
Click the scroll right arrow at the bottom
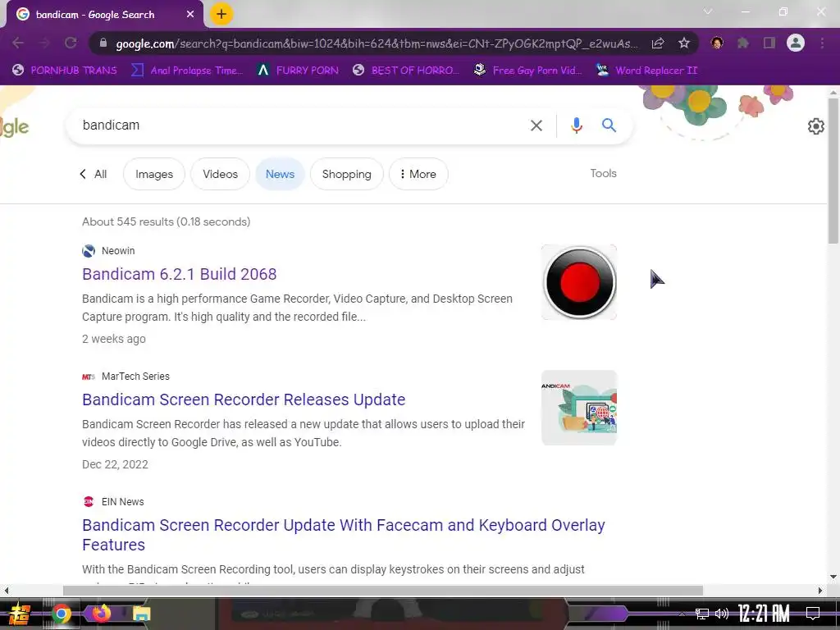coord(820,591)
